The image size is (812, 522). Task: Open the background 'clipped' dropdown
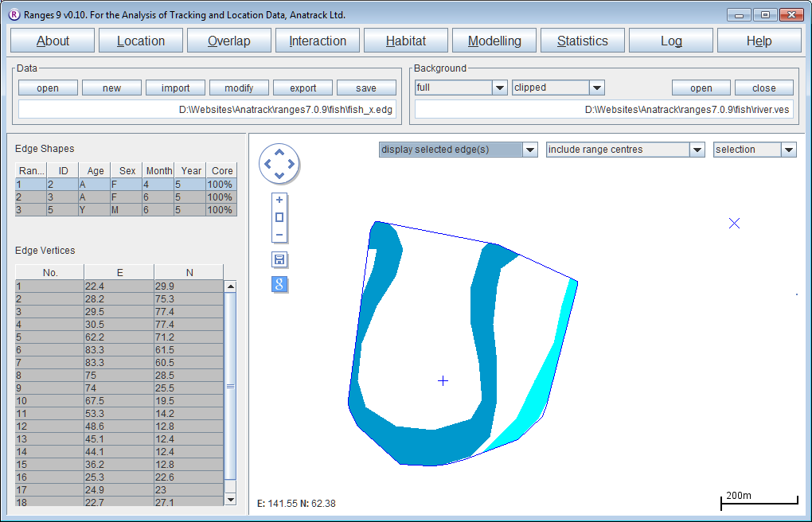tap(597, 88)
